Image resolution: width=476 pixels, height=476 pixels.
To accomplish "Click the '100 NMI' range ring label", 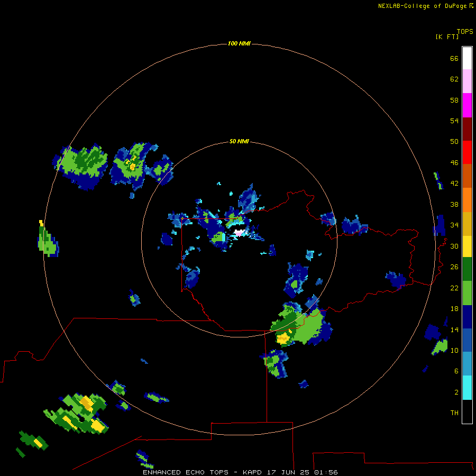I will point(239,44).
